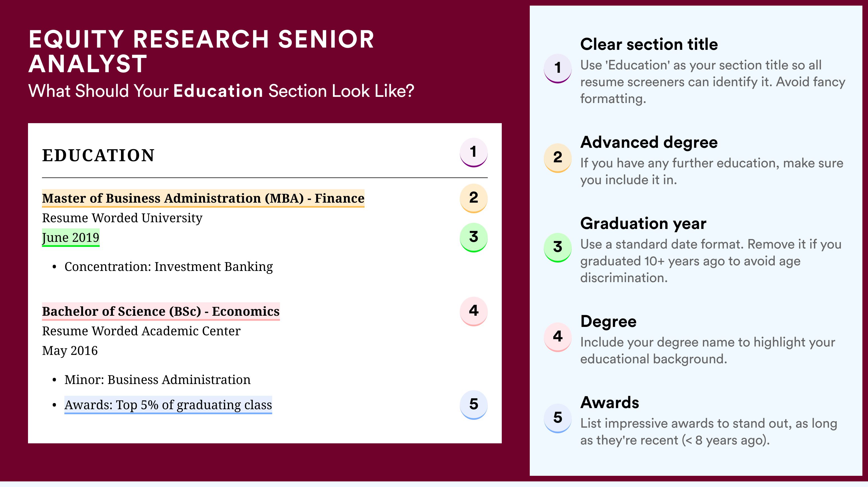The height and width of the screenshot is (487, 868).
Task: Click the number 1 badge next to Clear section title
Action: point(558,68)
